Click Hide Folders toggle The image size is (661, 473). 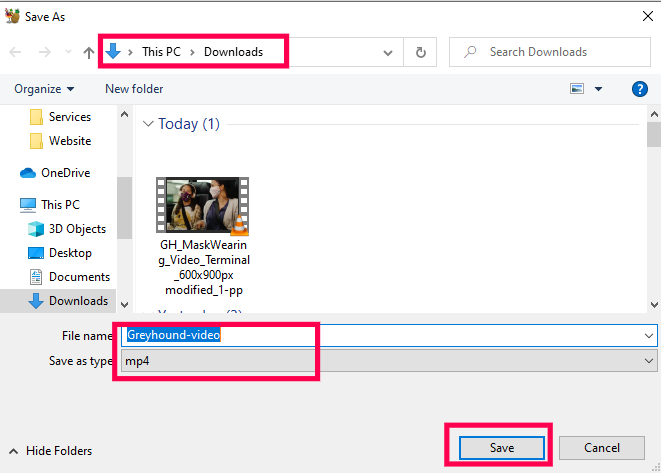click(51, 451)
